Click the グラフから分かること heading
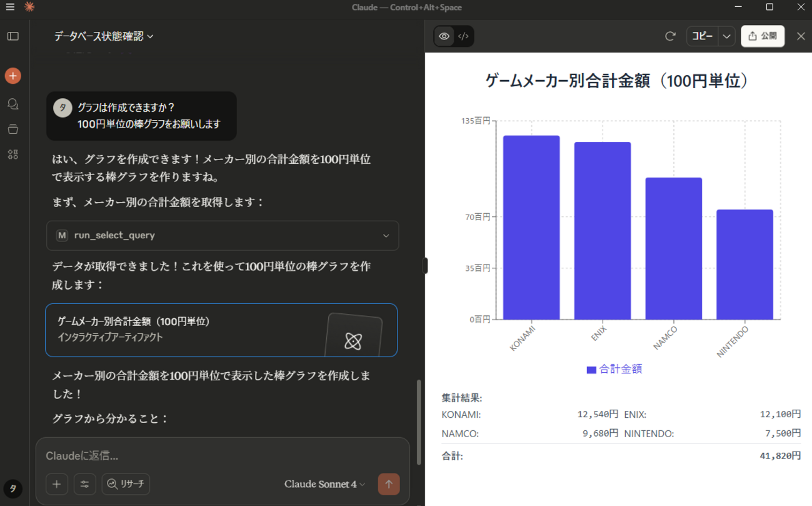 (x=110, y=418)
